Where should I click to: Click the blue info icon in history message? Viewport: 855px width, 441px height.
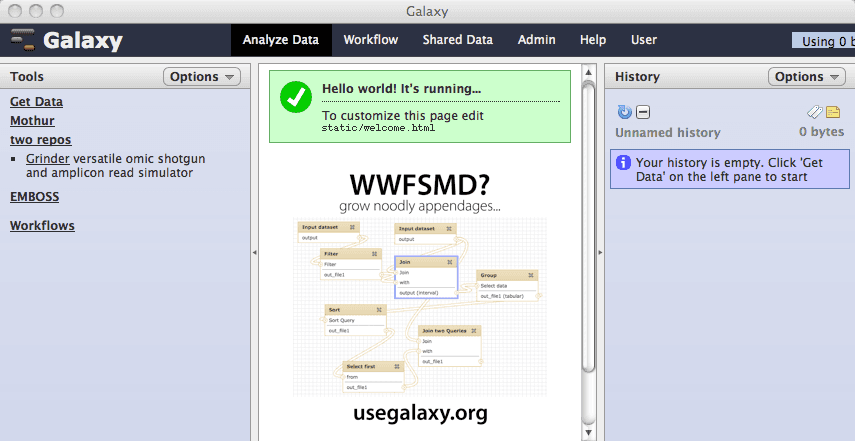pyautogui.click(x=623, y=162)
